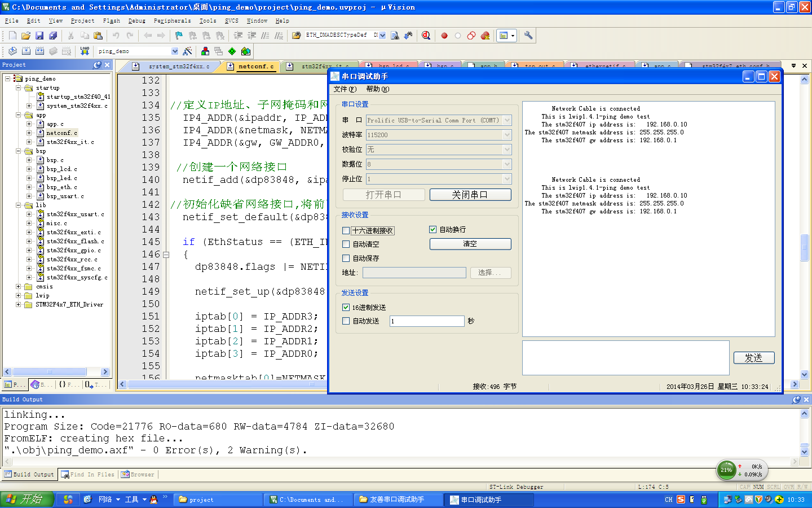Click the 发送 send button
812x508 pixels.
pos(754,358)
